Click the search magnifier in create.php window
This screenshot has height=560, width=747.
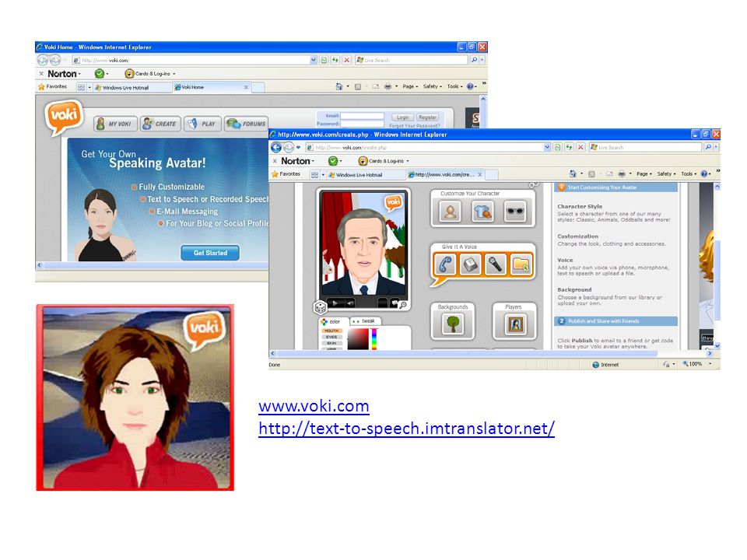click(x=708, y=148)
